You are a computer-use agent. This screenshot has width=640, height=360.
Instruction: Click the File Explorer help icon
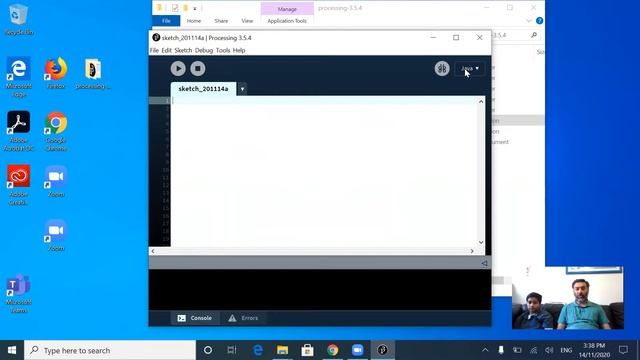coord(539,21)
